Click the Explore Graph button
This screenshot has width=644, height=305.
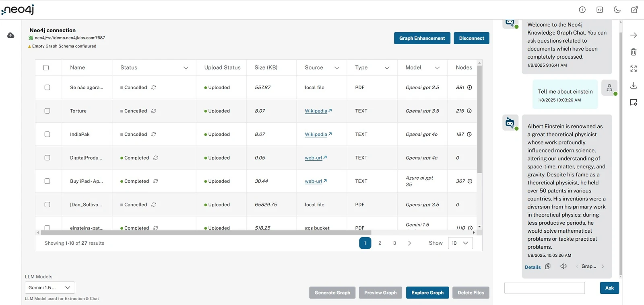427,293
